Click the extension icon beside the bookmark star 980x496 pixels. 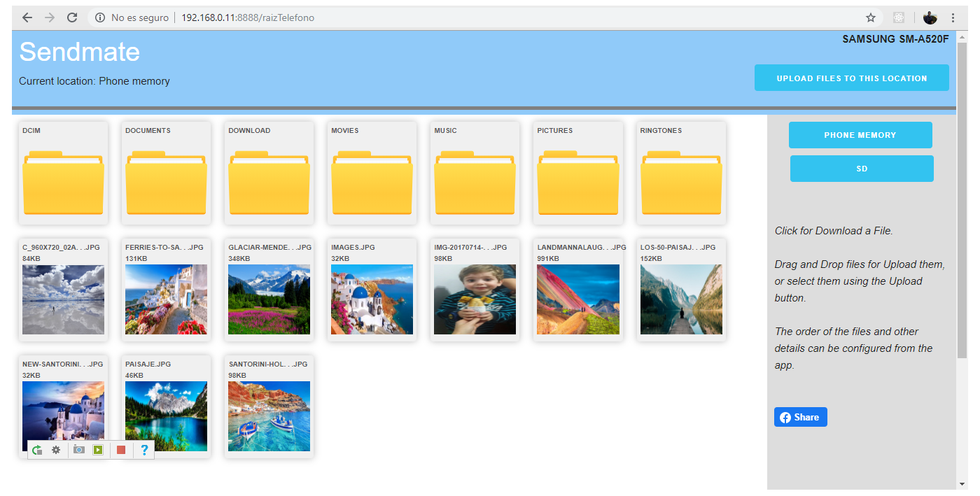[x=899, y=17]
